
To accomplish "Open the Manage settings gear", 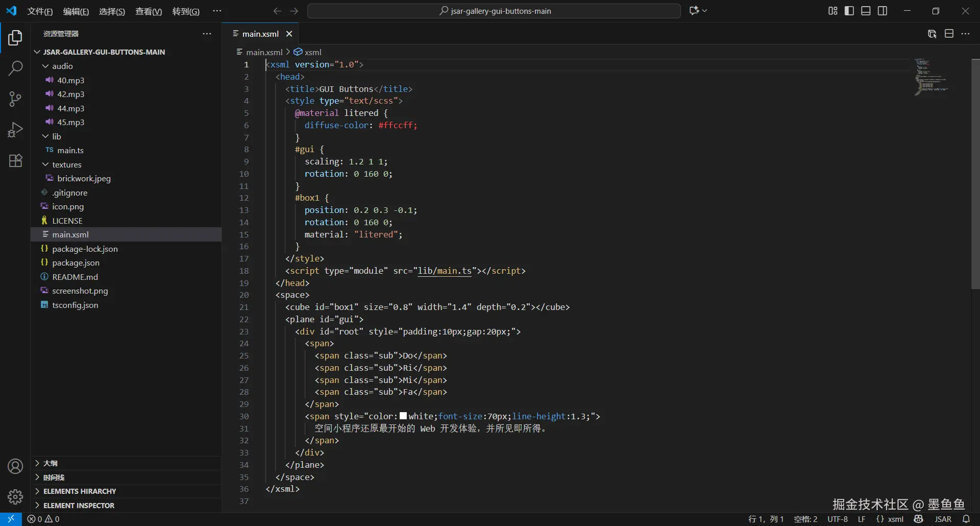I will tap(15, 496).
